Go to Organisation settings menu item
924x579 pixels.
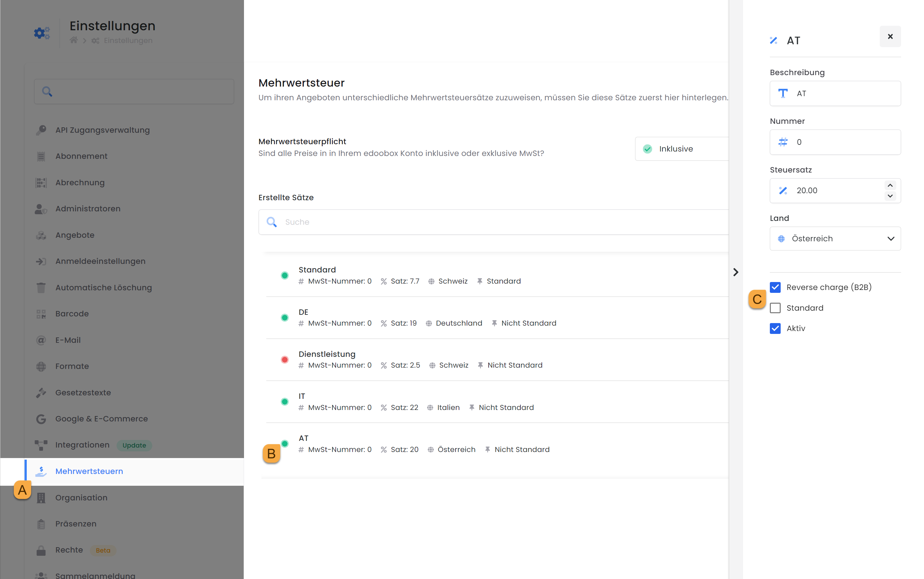[x=81, y=498]
